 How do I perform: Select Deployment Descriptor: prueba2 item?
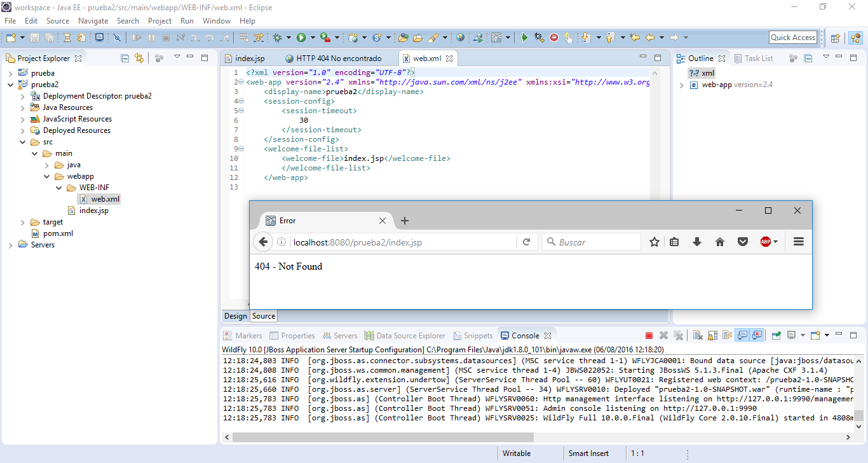click(x=91, y=96)
